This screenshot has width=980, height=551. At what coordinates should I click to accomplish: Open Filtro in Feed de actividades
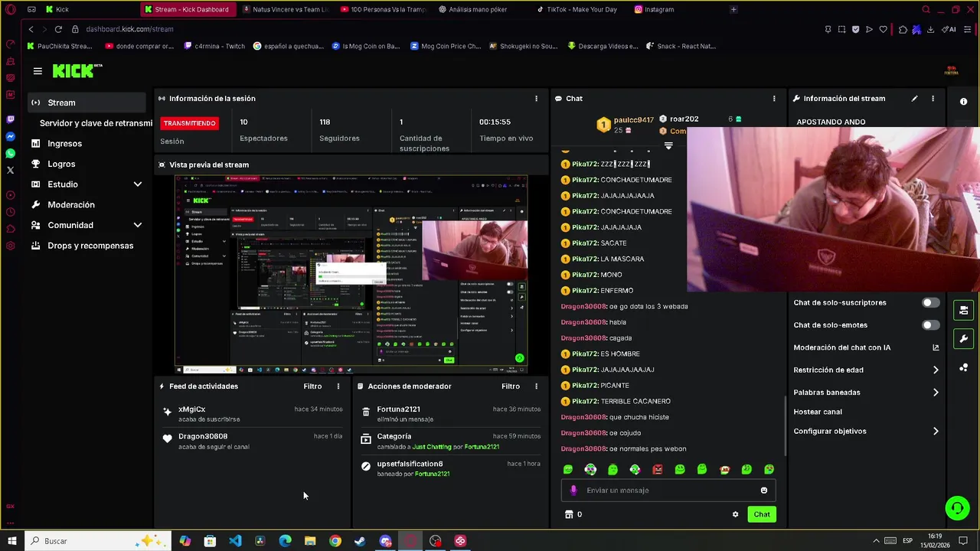pyautogui.click(x=312, y=386)
